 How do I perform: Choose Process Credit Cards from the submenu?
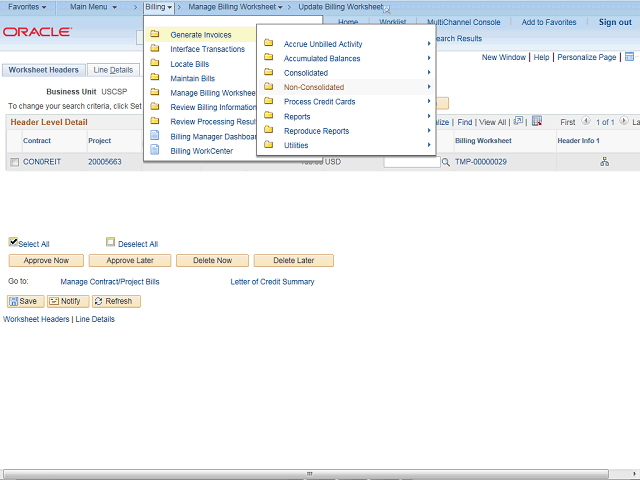point(319,102)
